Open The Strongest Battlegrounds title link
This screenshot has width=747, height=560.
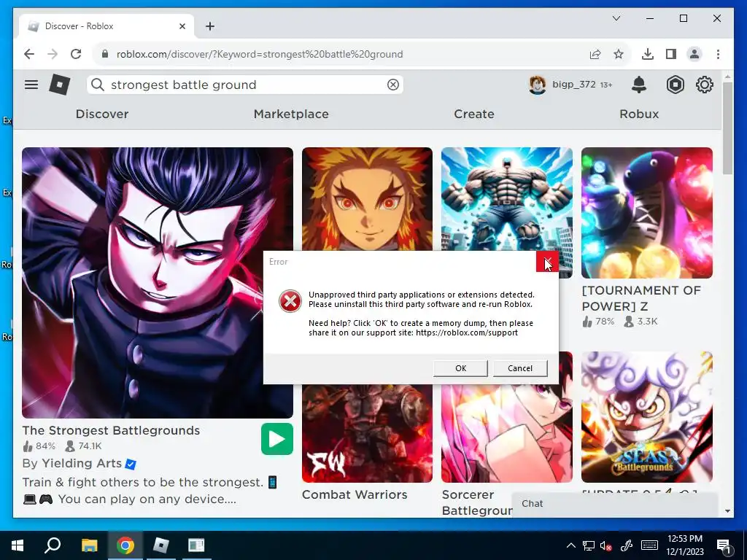111,430
